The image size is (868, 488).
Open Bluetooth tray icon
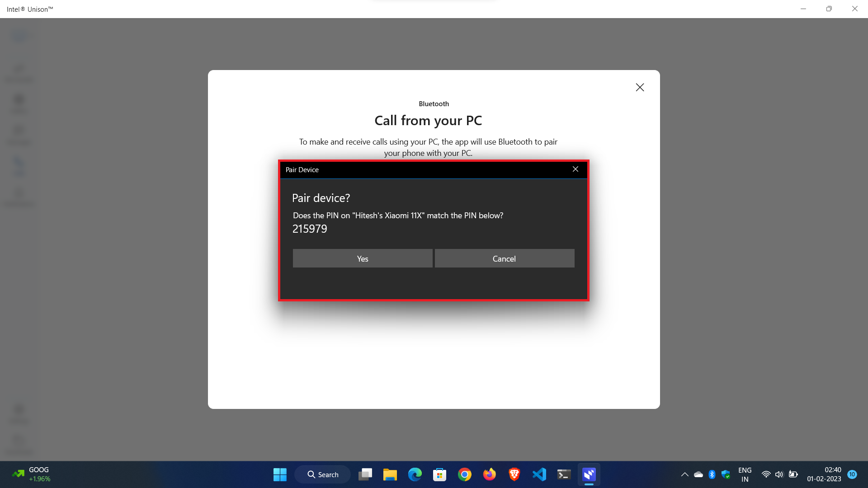712,474
